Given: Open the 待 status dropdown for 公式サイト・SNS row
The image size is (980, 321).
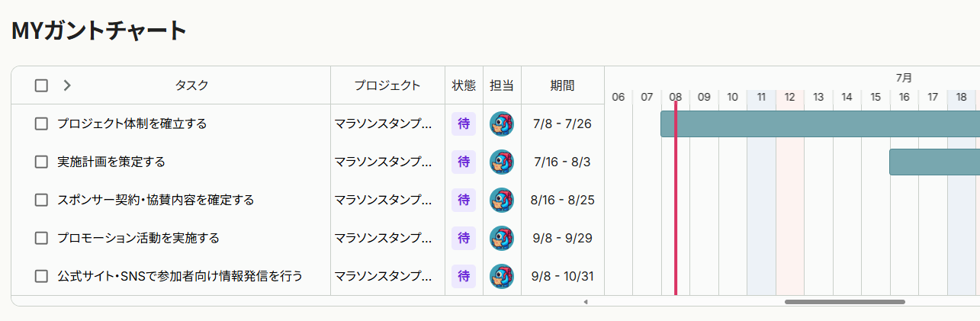Looking at the screenshot, I should pyautogui.click(x=464, y=276).
